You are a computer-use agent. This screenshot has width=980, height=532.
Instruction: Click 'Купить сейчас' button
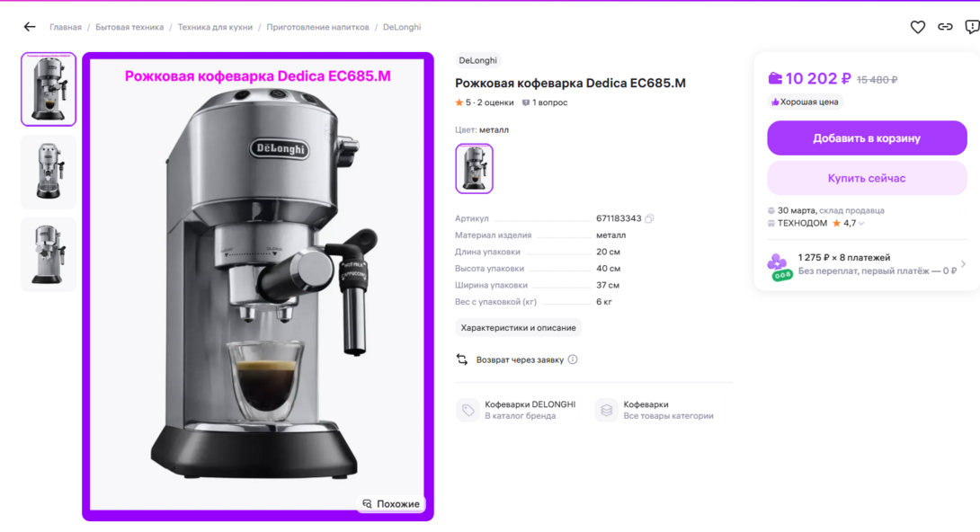(867, 178)
